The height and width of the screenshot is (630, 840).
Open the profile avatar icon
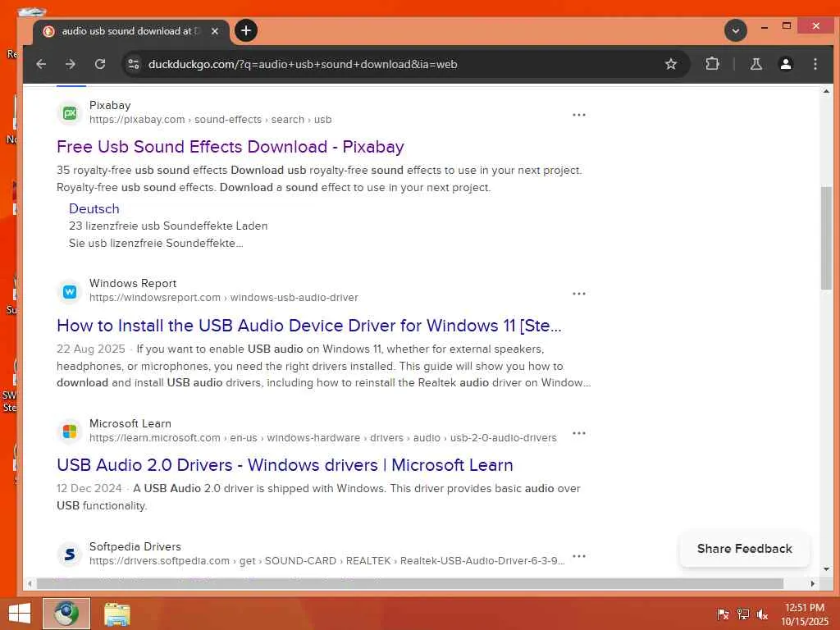pos(786,64)
